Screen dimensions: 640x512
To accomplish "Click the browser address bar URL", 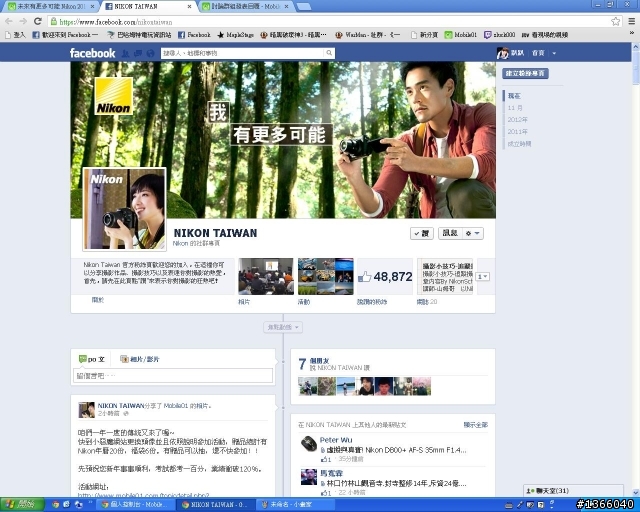I will (x=116, y=22).
